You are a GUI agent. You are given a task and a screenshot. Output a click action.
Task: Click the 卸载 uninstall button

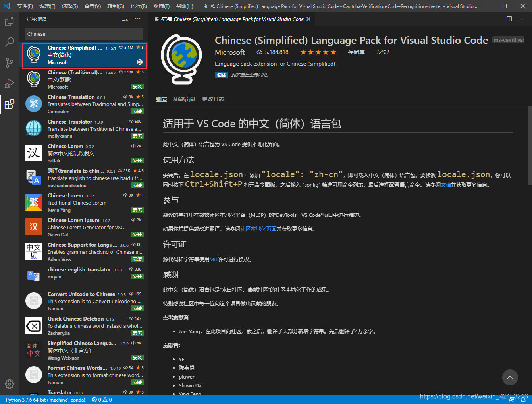[x=222, y=75]
